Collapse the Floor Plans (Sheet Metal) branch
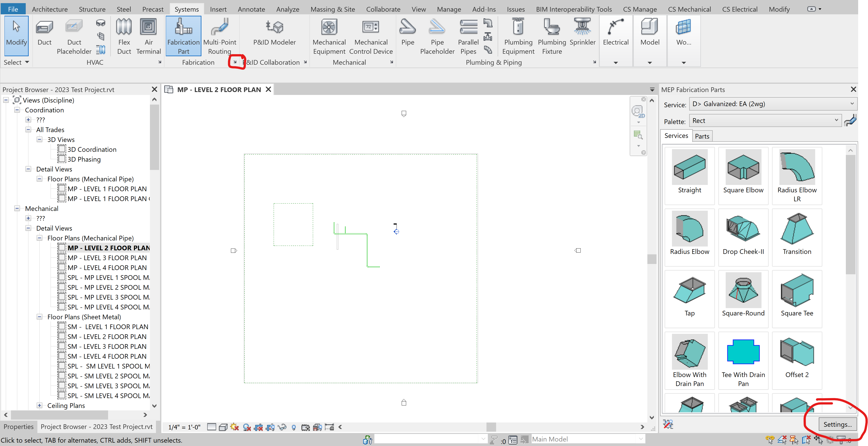 (x=39, y=317)
